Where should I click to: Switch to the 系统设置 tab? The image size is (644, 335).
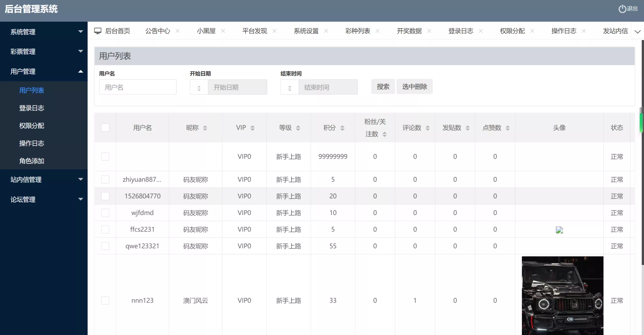coord(306,31)
